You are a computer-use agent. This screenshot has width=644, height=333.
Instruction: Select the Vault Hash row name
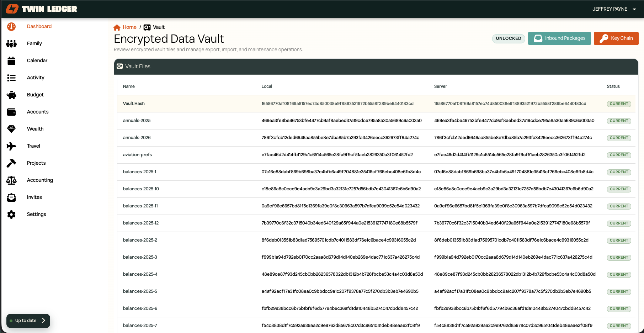coord(134,104)
